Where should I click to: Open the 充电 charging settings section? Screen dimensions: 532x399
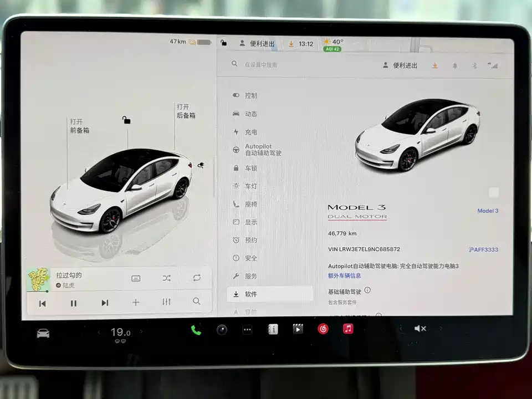250,132
